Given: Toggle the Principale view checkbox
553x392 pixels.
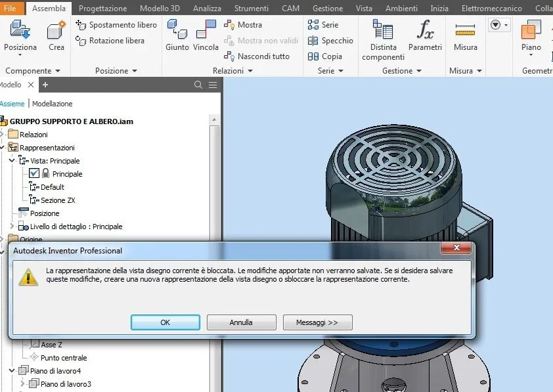Looking at the screenshot, I should 34,173.
